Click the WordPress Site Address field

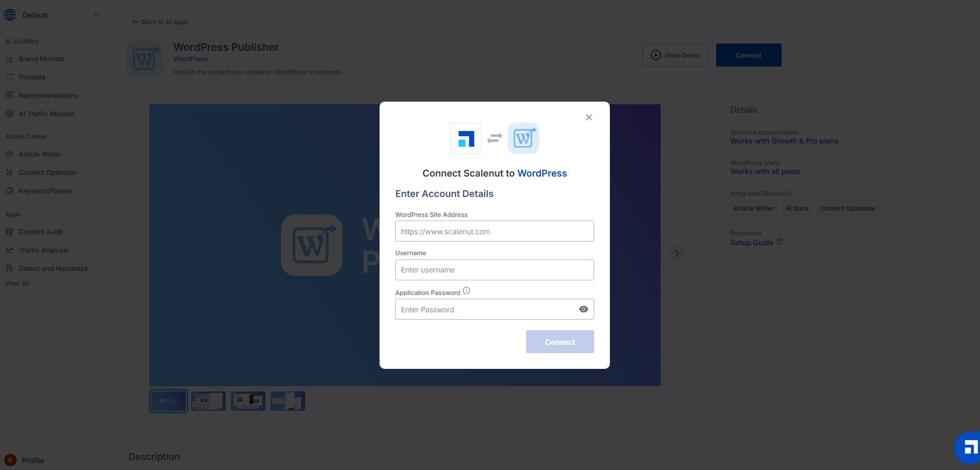coord(494,231)
